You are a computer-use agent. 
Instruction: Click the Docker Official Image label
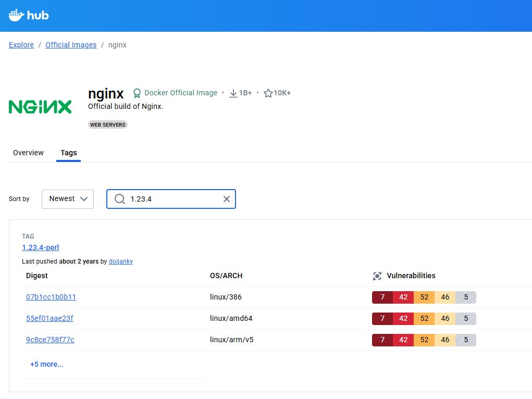click(x=181, y=93)
